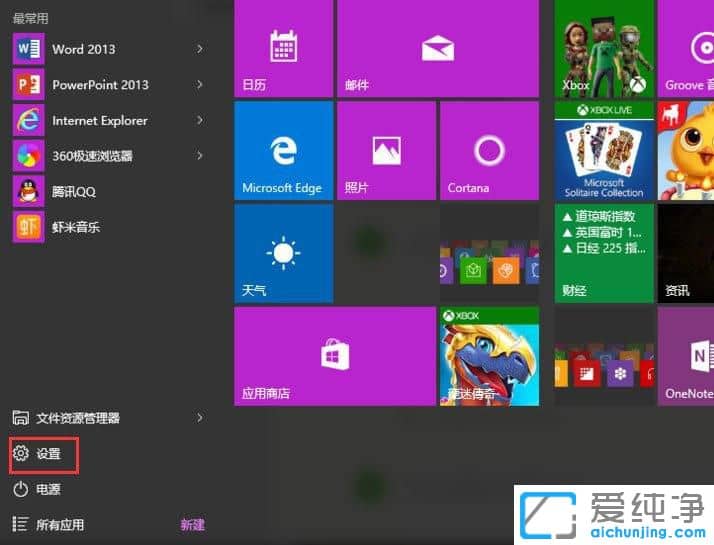Open the 财经 finance tile
Viewport: 714px width, 545px height.
604,254
